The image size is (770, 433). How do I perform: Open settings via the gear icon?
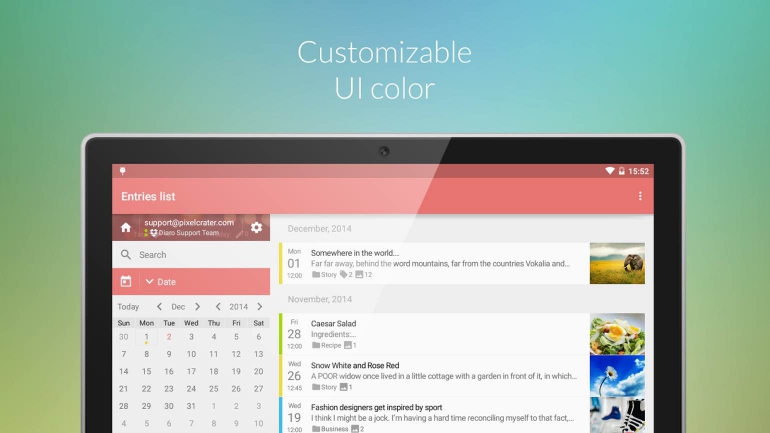click(x=256, y=228)
